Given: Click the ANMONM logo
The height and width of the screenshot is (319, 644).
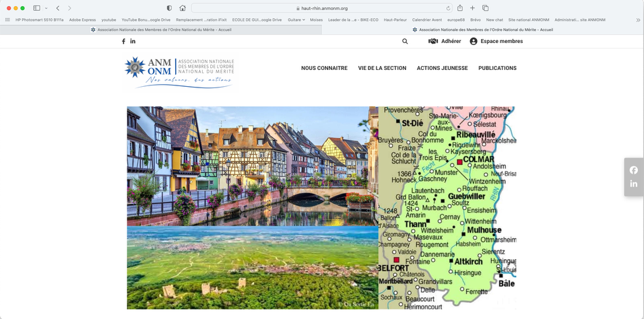Looking at the screenshot, I should 179,72.
